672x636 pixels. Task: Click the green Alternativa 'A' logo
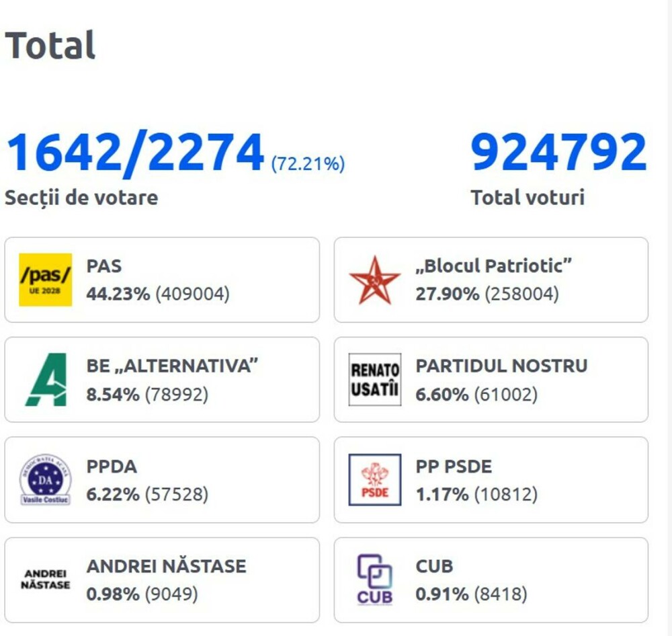point(45,379)
